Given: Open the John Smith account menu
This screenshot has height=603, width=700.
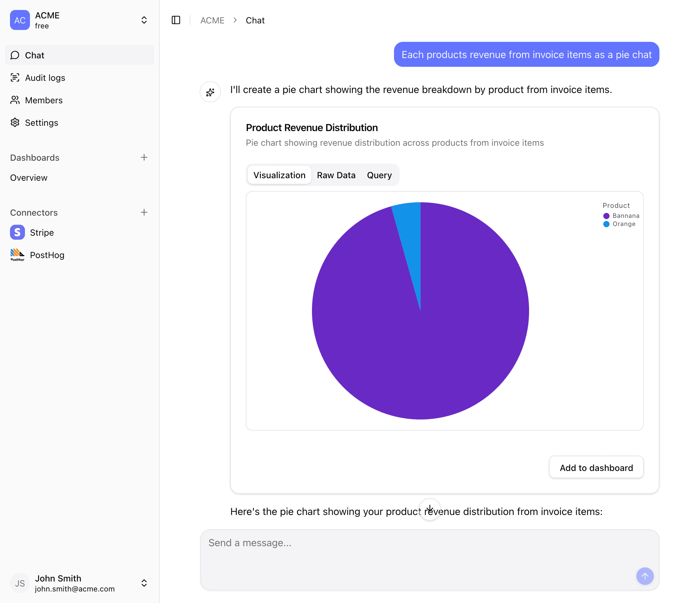Looking at the screenshot, I should [144, 583].
